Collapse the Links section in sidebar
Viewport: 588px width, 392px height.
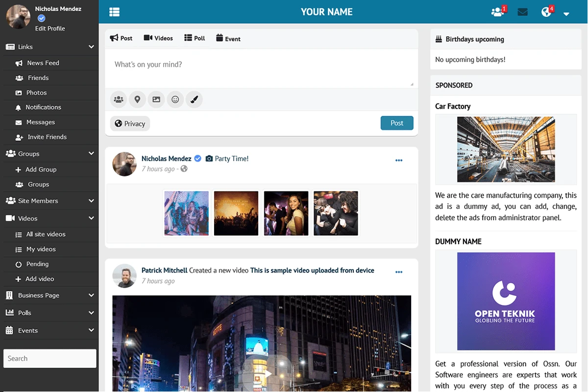tap(91, 47)
